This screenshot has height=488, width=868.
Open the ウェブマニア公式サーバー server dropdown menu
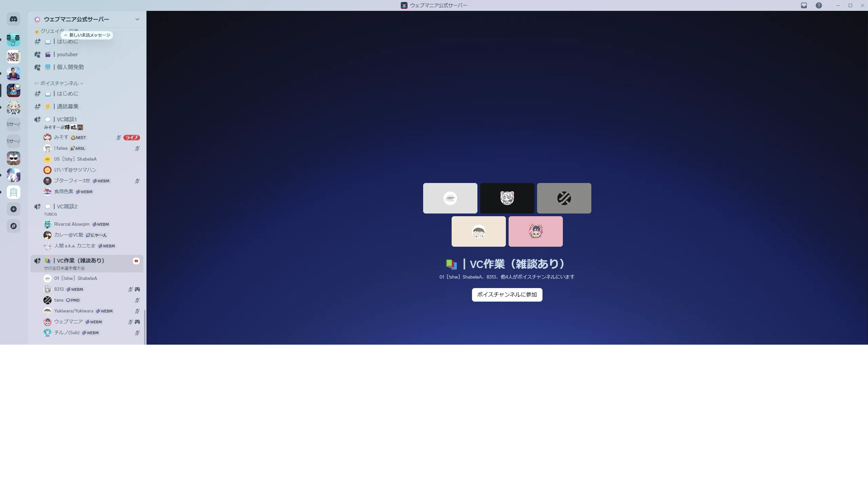[x=137, y=19]
